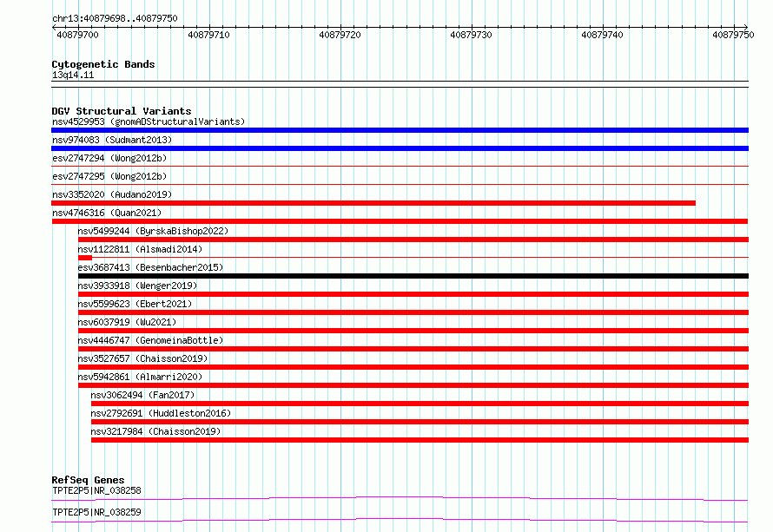The image size is (773, 532).
Task: Click the TPTE2P5|NR_038258 gene label
Action: point(96,490)
